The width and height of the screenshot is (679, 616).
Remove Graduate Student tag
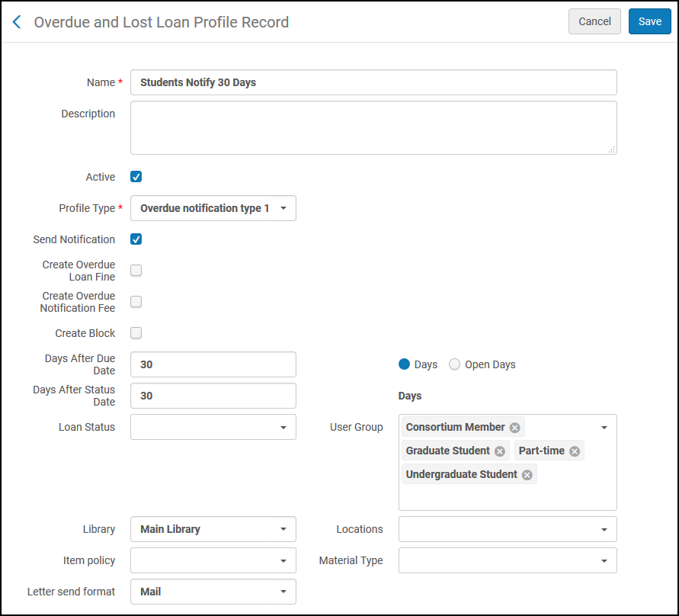500,451
